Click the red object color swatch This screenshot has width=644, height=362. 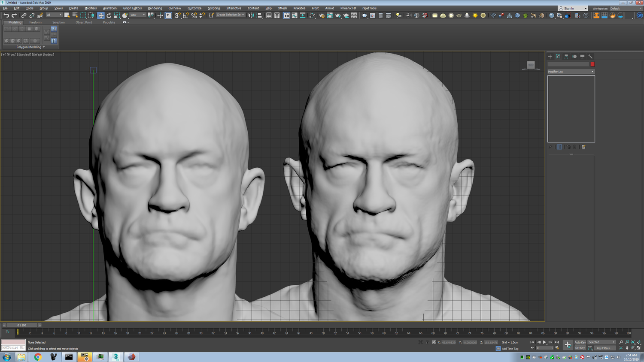592,64
